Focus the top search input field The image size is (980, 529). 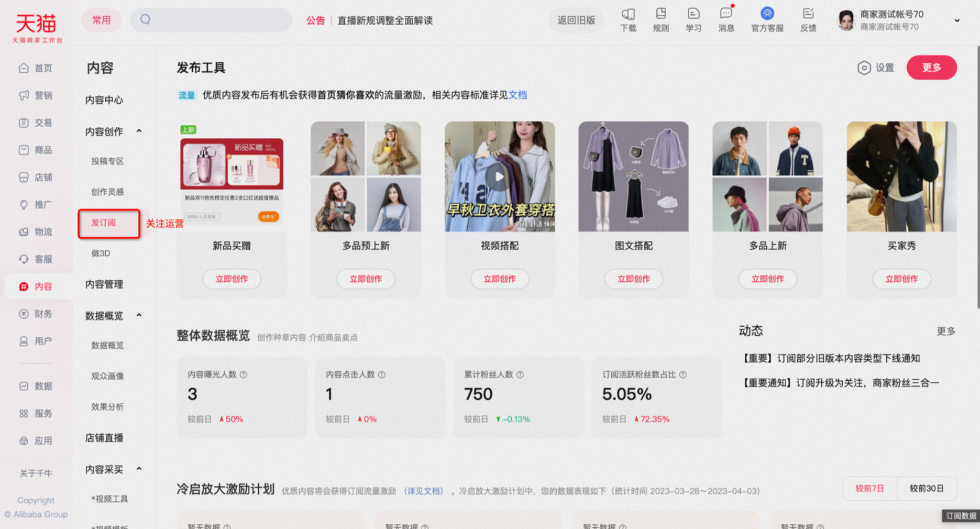pos(212,20)
